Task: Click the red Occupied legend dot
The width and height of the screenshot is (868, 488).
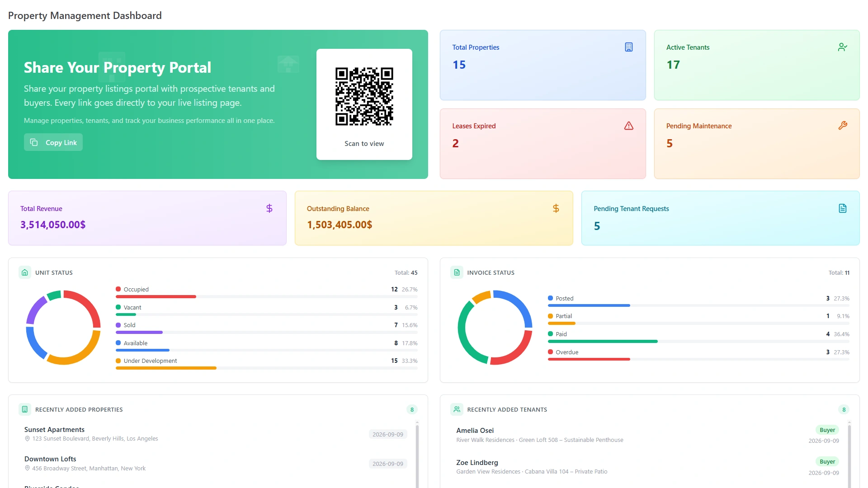Action: [x=118, y=289]
